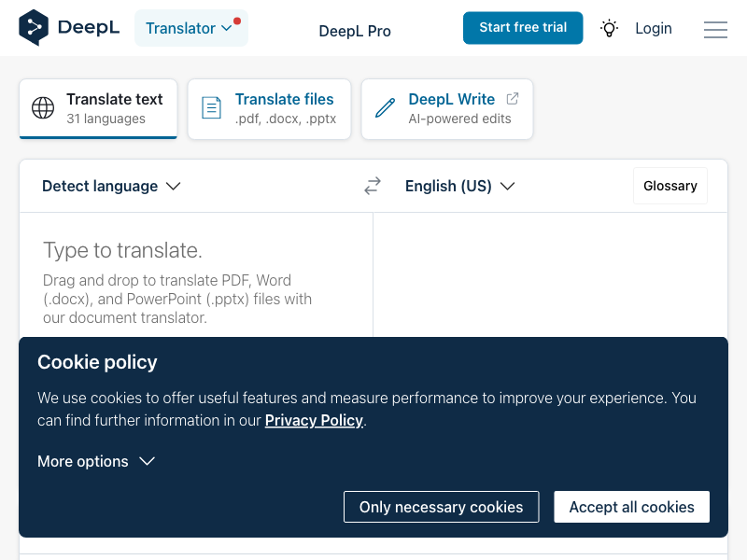This screenshot has height=560, width=747.
Task: Click the external link icon beside DeepL Write
Action: tap(513, 99)
